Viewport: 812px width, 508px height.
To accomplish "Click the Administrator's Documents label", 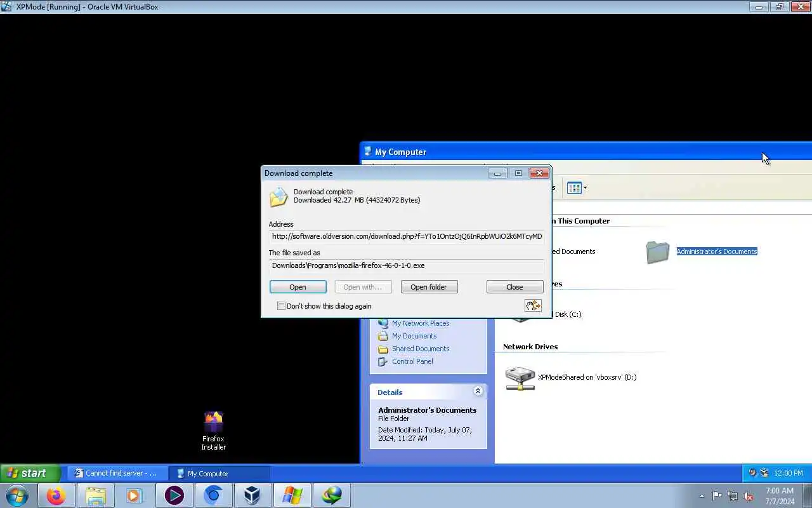I will 717,251.
